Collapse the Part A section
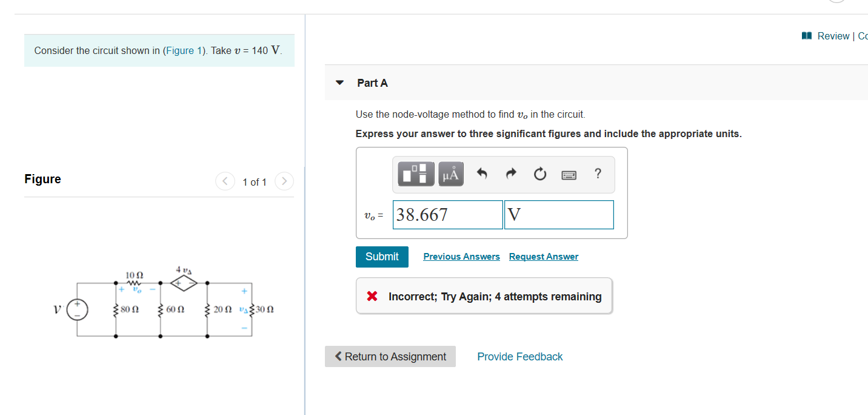This screenshot has width=868, height=415. point(340,83)
